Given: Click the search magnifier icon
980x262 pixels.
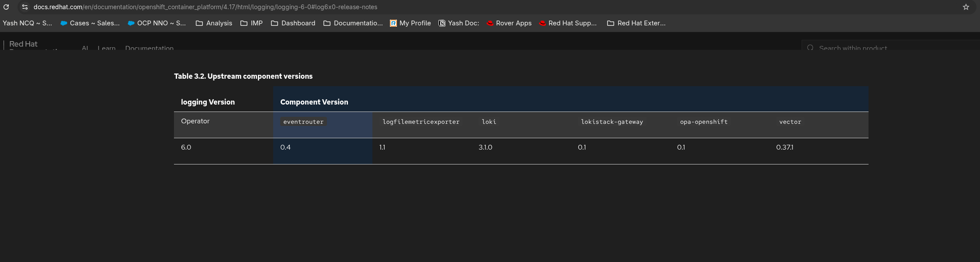Looking at the screenshot, I should coord(810,48).
